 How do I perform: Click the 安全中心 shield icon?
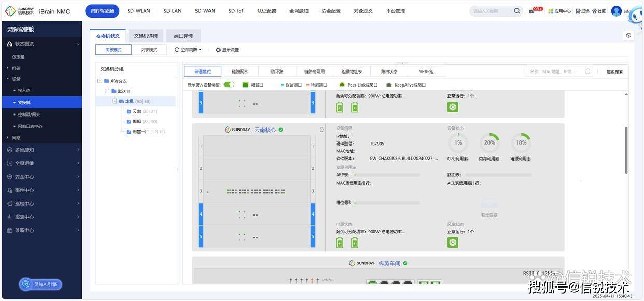pos(9,177)
